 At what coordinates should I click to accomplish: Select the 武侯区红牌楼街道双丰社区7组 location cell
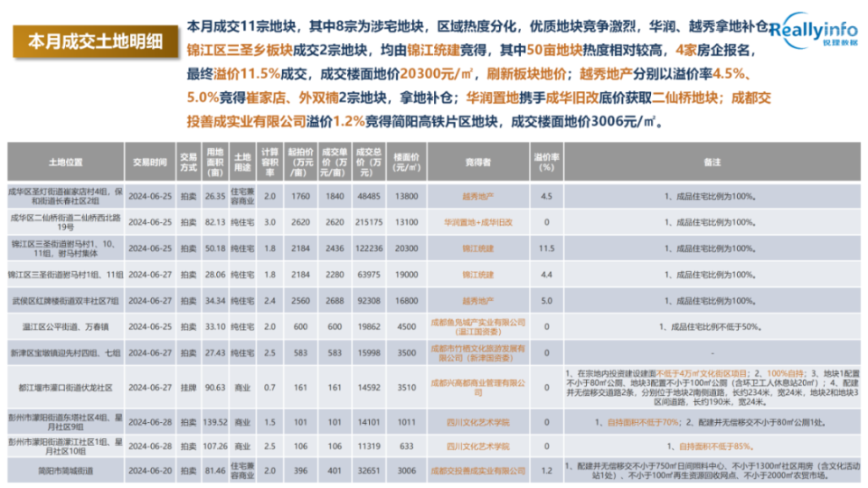pyautogui.click(x=66, y=301)
